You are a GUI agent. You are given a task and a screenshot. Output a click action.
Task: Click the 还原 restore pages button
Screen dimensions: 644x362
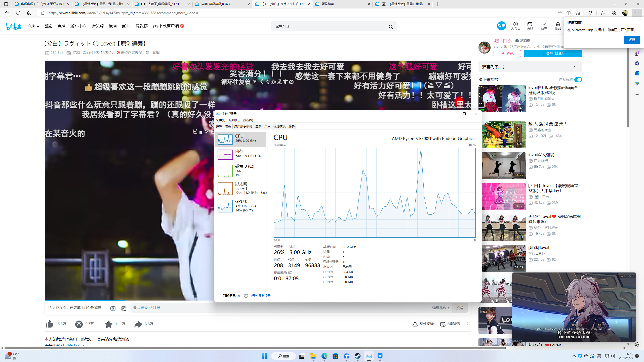[x=631, y=40]
